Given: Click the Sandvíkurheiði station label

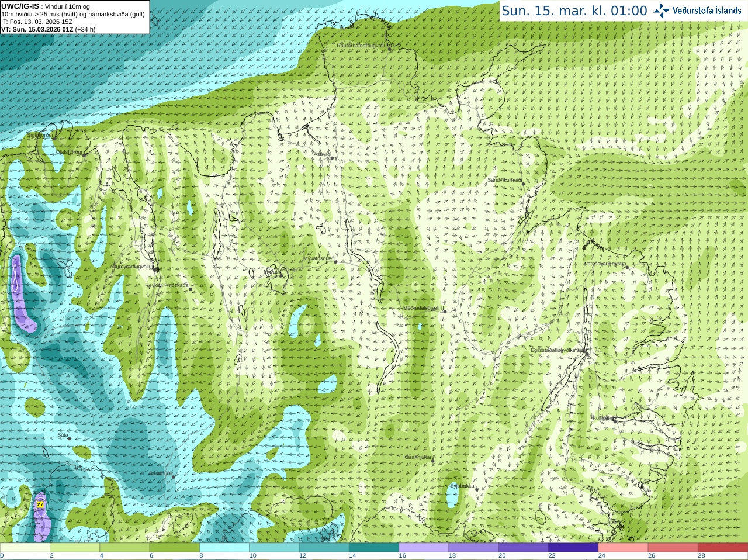Looking at the screenshot, I should click(x=505, y=180).
